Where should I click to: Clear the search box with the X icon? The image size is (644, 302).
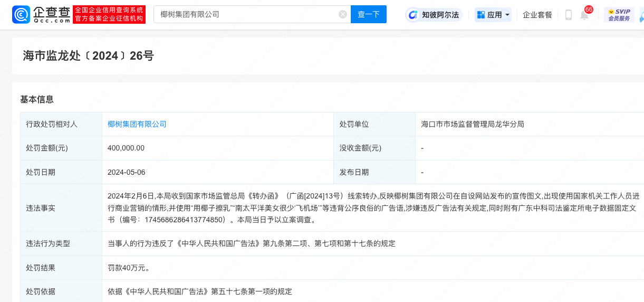tap(343, 14)
